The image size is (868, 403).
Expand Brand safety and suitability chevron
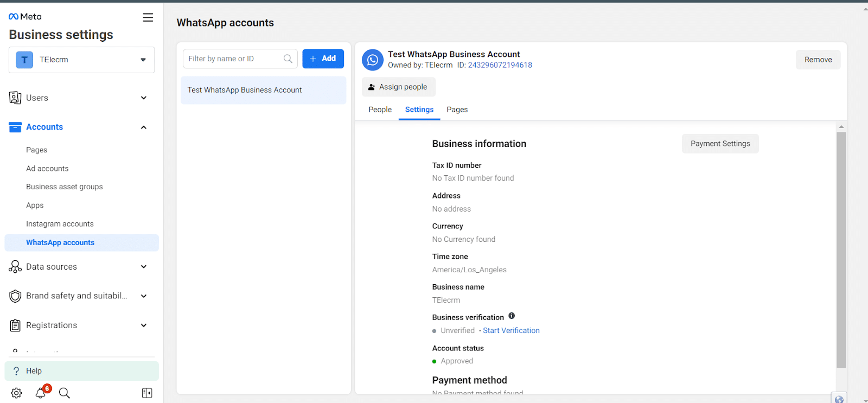(144, 296)
